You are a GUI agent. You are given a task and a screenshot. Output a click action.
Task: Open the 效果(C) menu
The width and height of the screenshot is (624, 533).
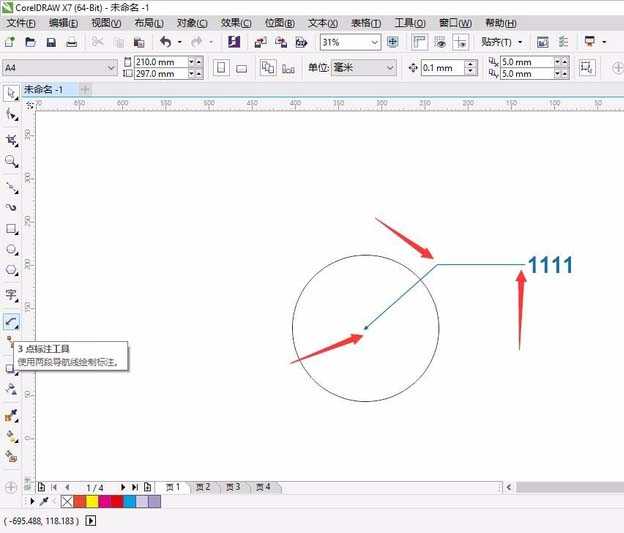coord(237,23)
